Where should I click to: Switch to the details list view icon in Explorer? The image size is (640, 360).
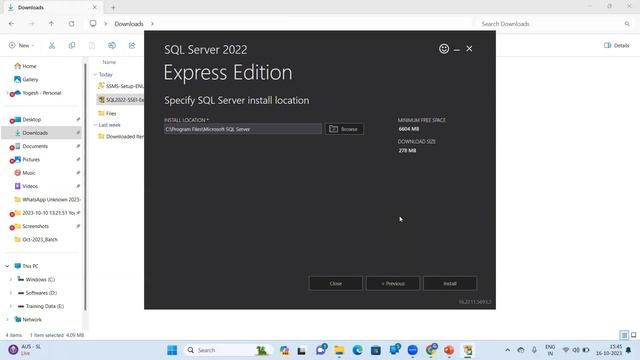624,335
